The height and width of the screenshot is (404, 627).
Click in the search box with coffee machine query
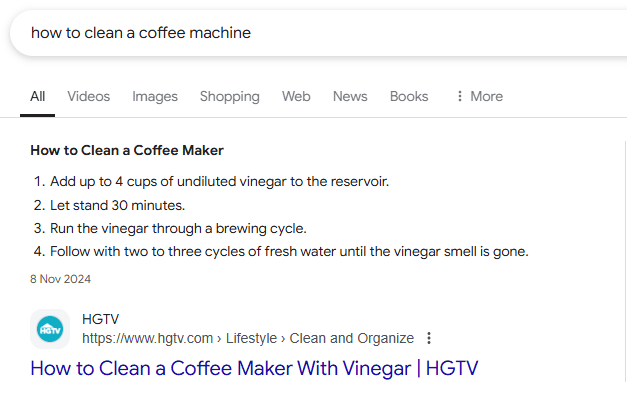[x=318, y=33]
